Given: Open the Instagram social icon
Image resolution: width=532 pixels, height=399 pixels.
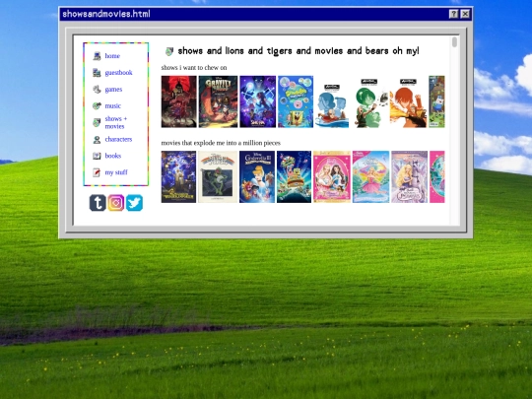Looking at the screenshot, I should pyautogui.click(x=116, y=203).
